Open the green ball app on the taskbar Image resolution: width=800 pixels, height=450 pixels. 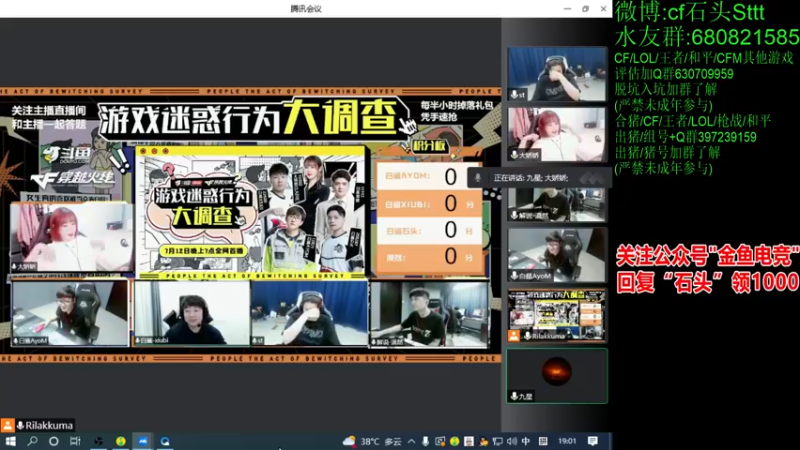pyautogui.click(x=121, y=441)
